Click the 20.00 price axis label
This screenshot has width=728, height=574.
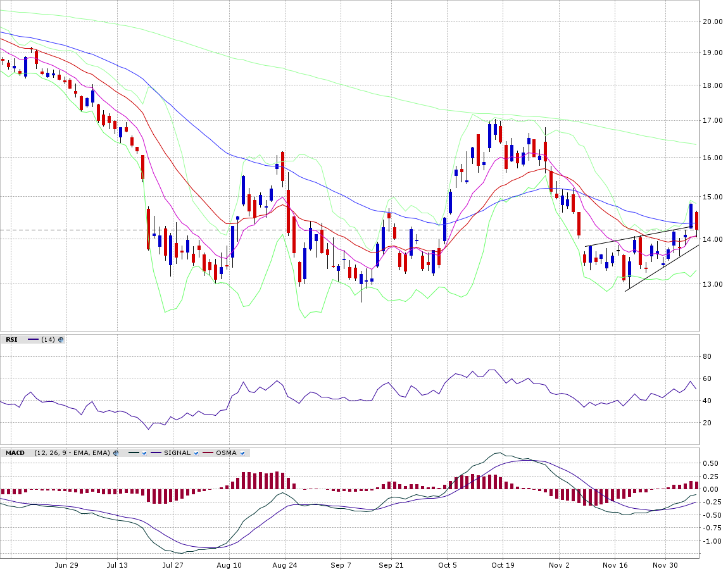[713, 22]
